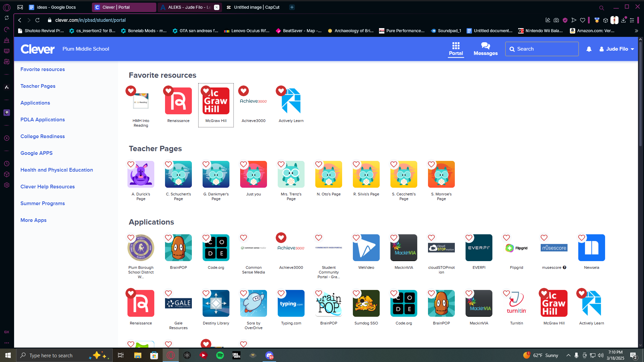
Task: Launch Typing.com app
Action: [291, 303]
